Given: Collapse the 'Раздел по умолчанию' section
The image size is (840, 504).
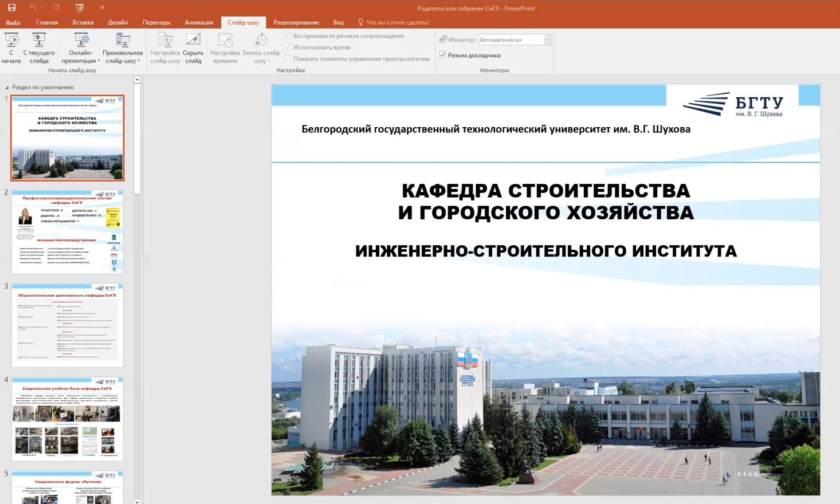Looking at the screenshot, I should click(x=7, y=88).
